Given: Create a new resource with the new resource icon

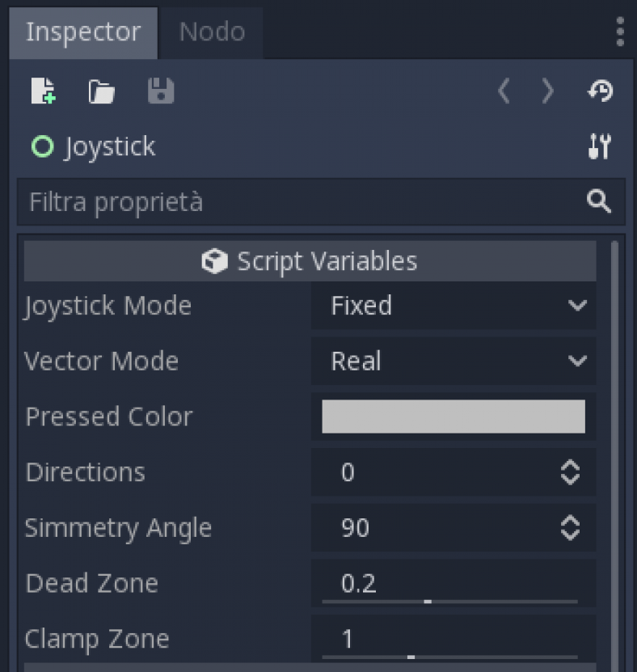Looking at the screenshot, I should (x=43, y=91).
